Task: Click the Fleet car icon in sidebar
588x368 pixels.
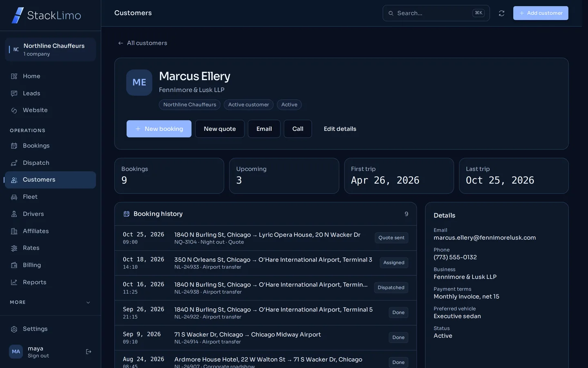Action: point(14,197)
